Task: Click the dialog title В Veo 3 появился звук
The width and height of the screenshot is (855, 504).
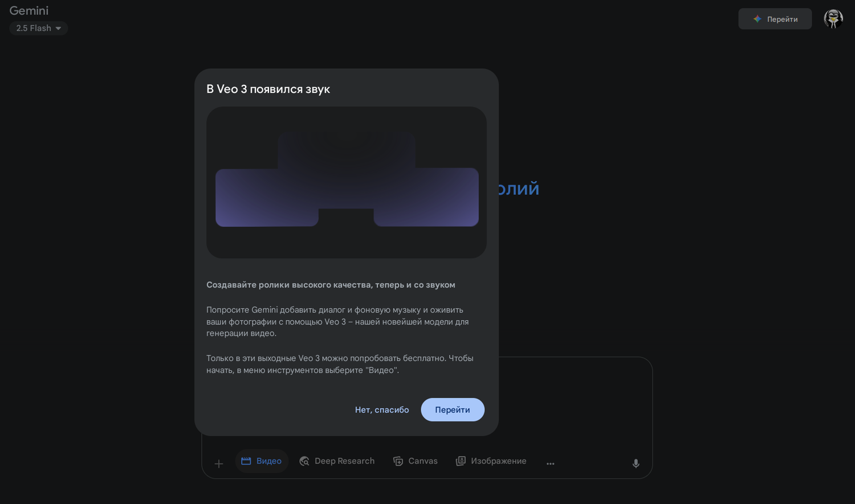Action: click(268, 89)
